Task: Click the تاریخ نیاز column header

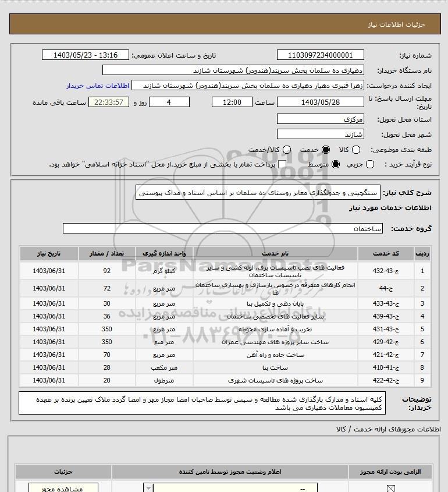Action: [49, 253]
